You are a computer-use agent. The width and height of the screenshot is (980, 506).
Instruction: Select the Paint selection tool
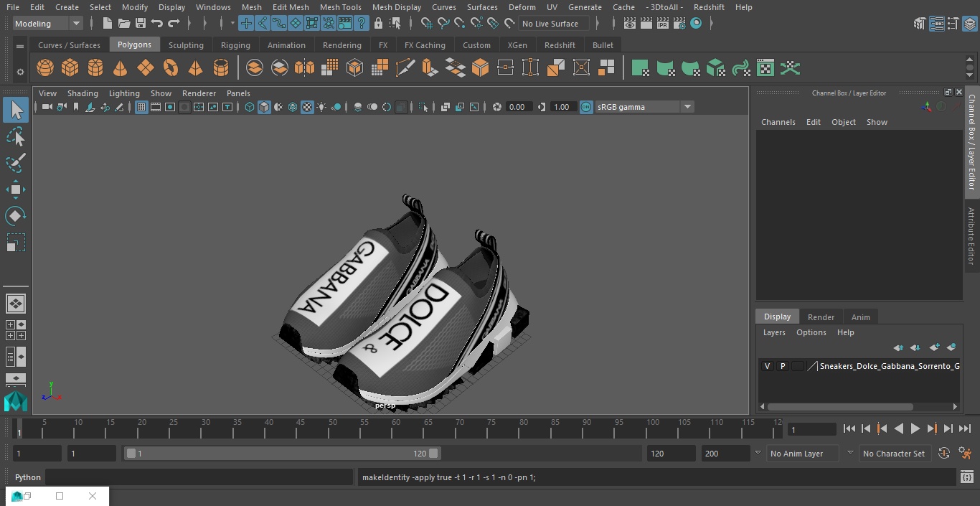pos(16,163)
